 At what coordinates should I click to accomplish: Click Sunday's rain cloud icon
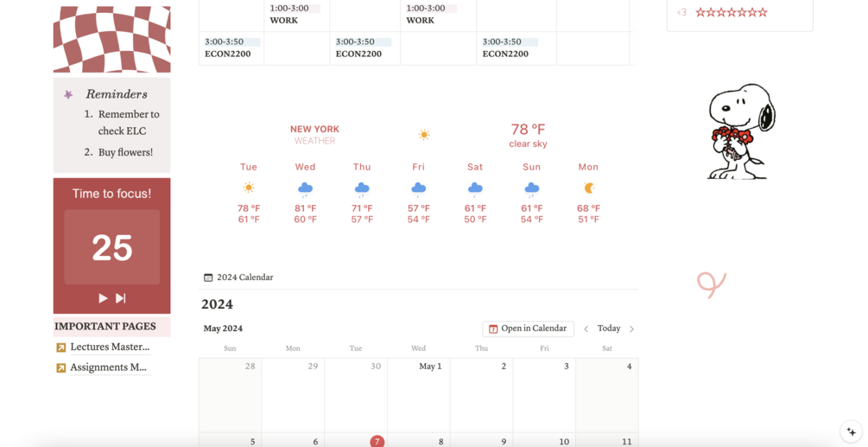point(531,189)
